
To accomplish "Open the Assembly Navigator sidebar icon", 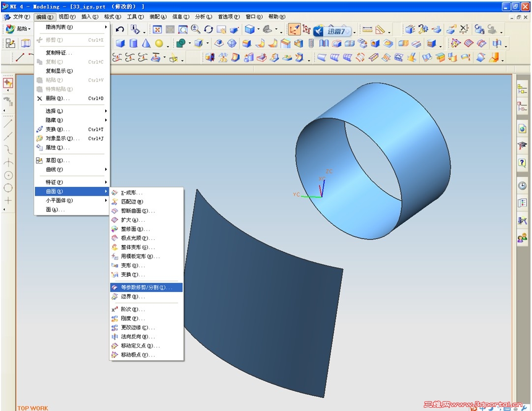I will coord(522,89).
